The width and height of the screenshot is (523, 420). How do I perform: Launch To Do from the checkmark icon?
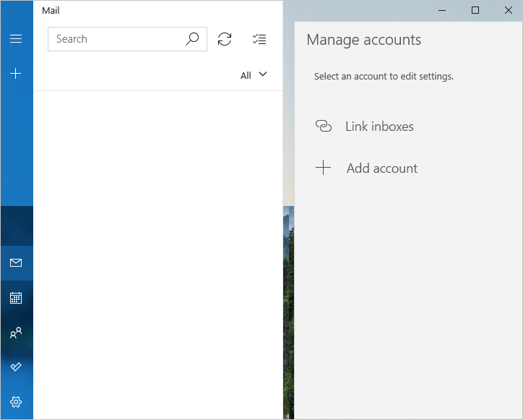pos(16,367)
